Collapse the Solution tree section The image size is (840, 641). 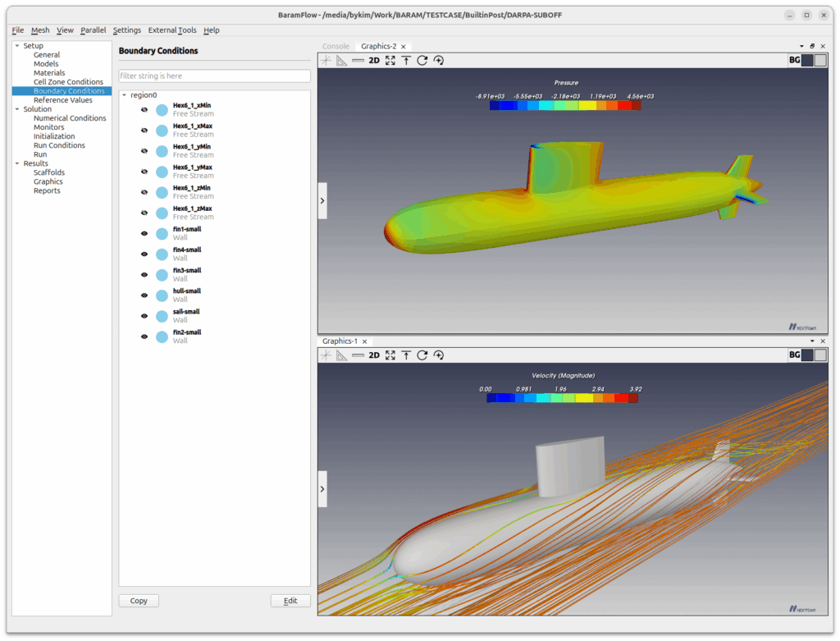point(17,109)
